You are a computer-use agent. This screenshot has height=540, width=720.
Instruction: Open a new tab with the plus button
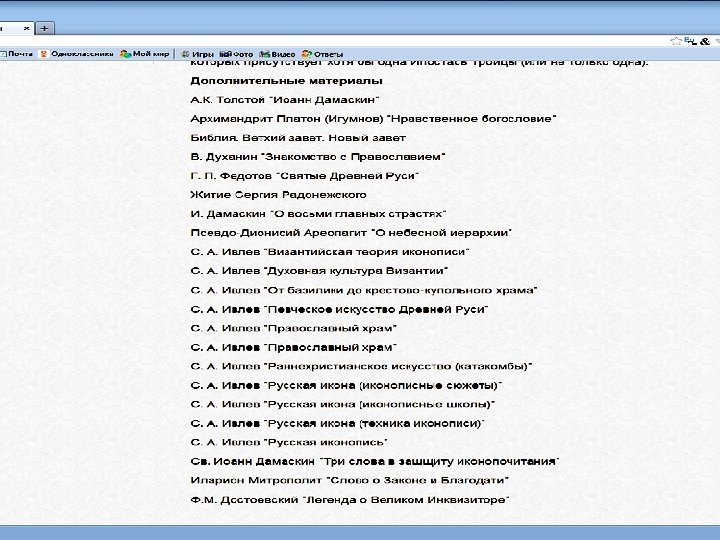point(45,28)
